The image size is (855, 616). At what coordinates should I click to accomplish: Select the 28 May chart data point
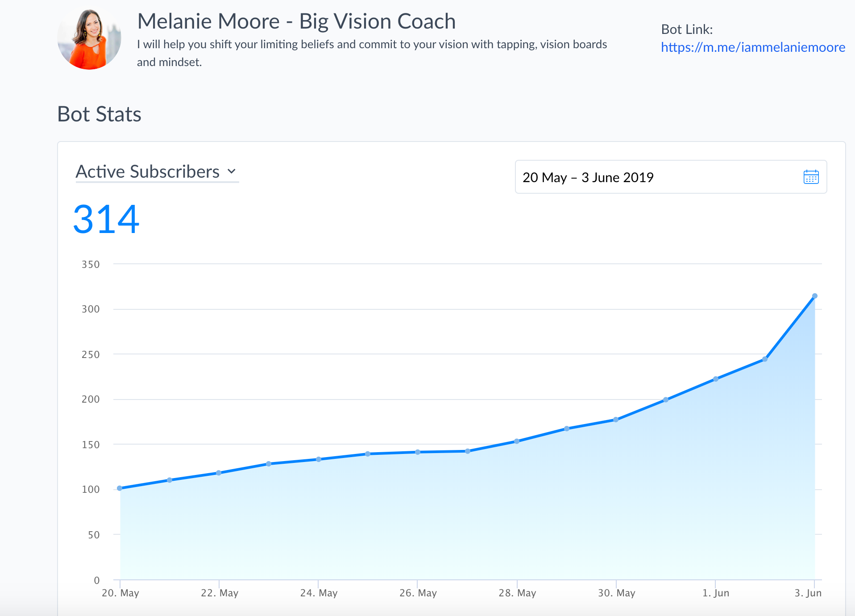point(517,441)
